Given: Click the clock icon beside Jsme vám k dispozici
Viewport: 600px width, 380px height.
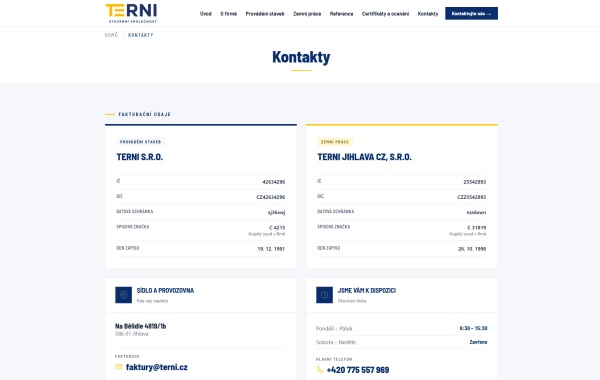Looking at the screenshot, I should (x=324, y=295).
